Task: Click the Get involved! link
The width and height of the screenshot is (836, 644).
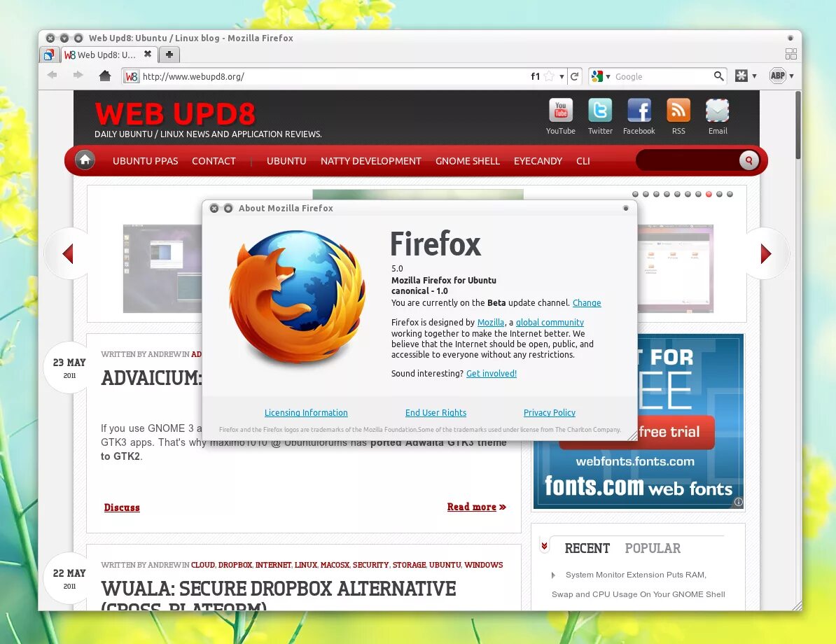Action: [x=491, y=374]
